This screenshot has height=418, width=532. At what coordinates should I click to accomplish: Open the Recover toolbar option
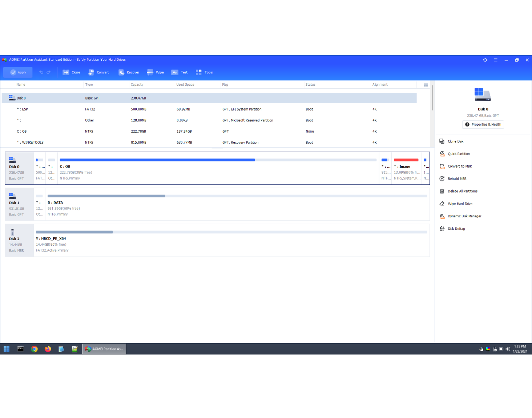(129, 72)
